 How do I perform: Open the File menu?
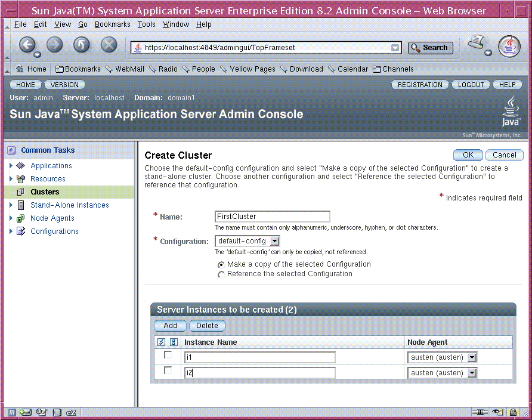pos(20,24)
